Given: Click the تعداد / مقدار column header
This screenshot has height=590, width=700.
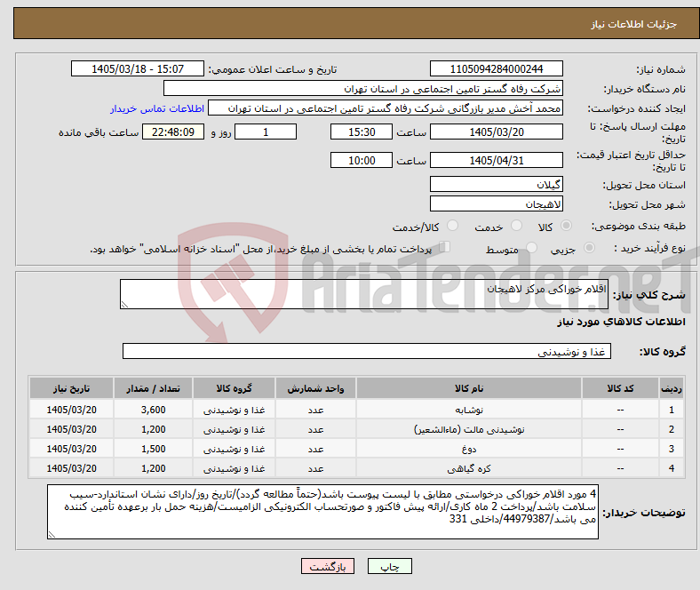Looking at the screenshot, I should [x=153, y=388].
